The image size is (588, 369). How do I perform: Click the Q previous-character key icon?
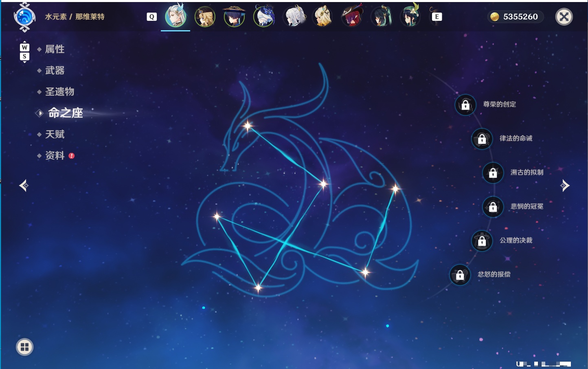coord(151,17)
